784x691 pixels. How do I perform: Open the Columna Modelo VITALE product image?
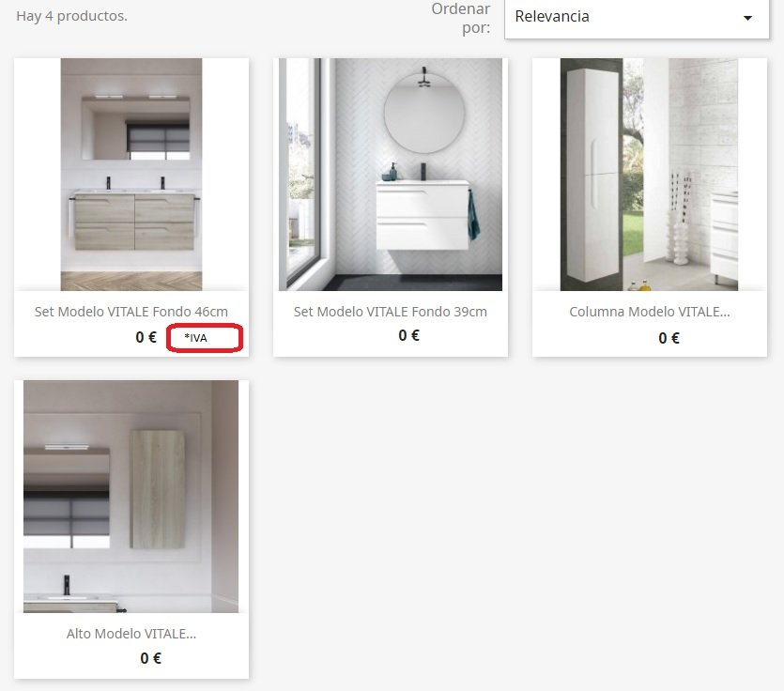point(649,174)
